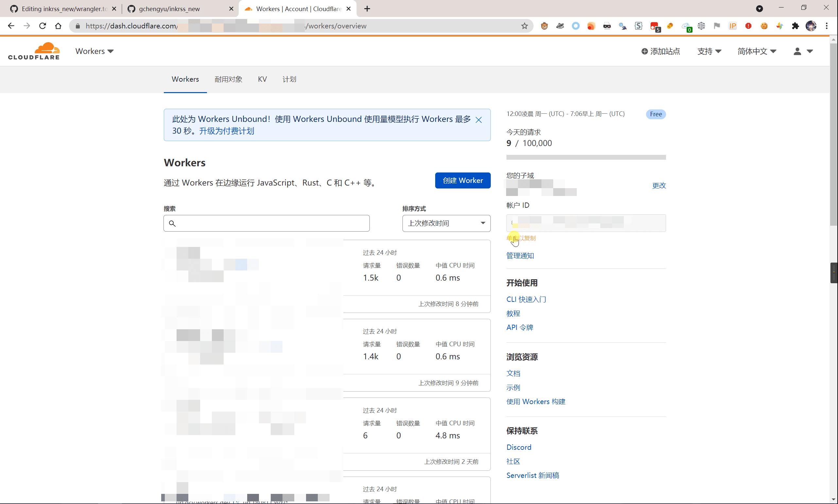Viewport: 838px width, 504px height.
Task: Click the 更改 subdomain link
Action: [659, 186]
